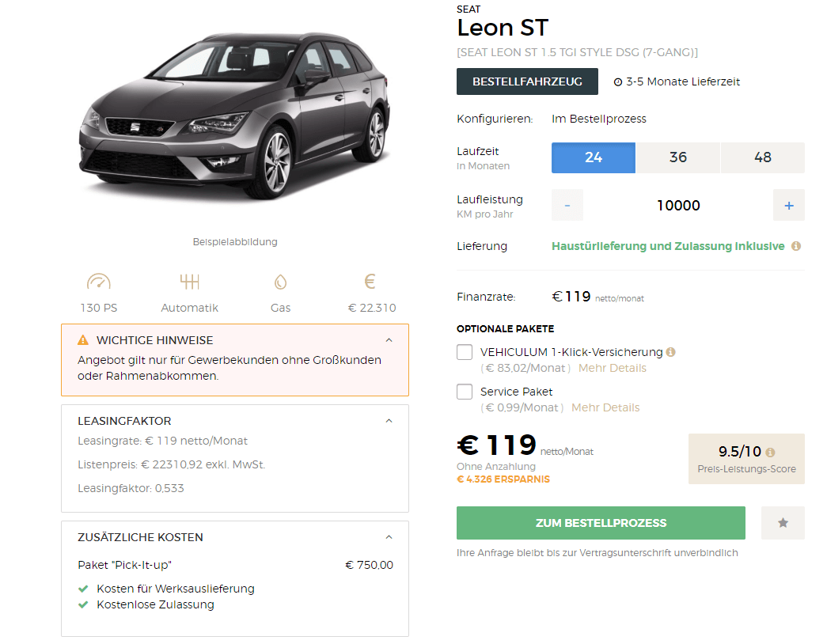Image resolution: width=827 pixels, height=644 pixels.
Task: Select 48 months Laufzeit
Action: (763, 157)
